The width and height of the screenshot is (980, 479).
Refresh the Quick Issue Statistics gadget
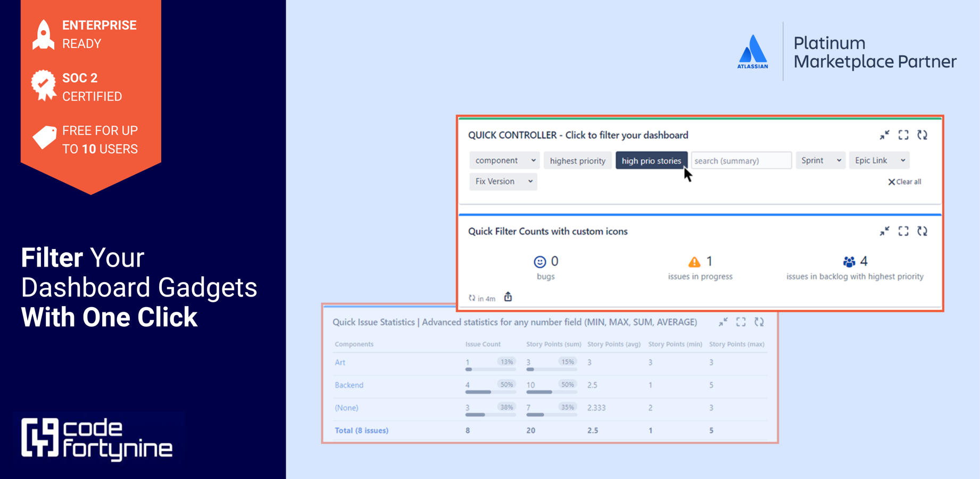[x=759, y=322]
